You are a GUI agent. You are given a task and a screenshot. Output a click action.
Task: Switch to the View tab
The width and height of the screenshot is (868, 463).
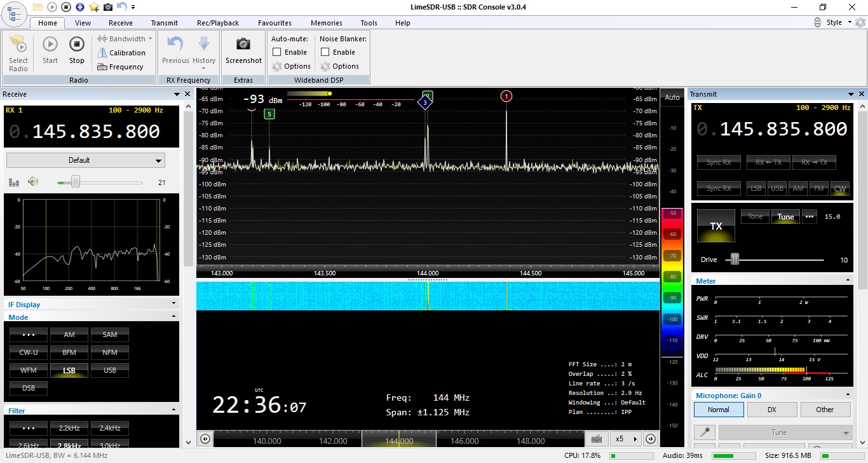click(83, 23)
